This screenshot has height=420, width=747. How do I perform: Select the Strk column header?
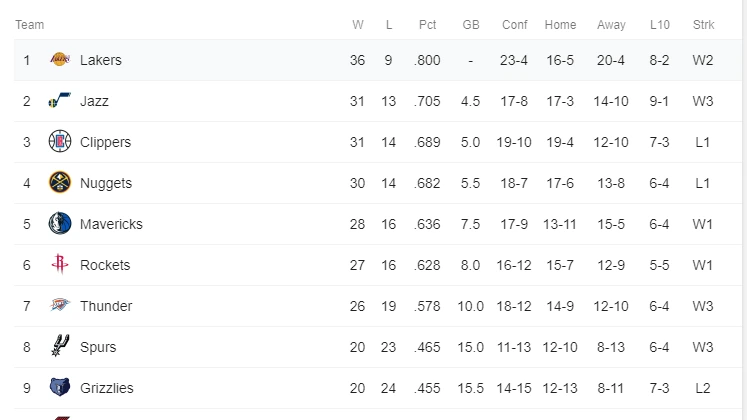[x=703, y=25]
